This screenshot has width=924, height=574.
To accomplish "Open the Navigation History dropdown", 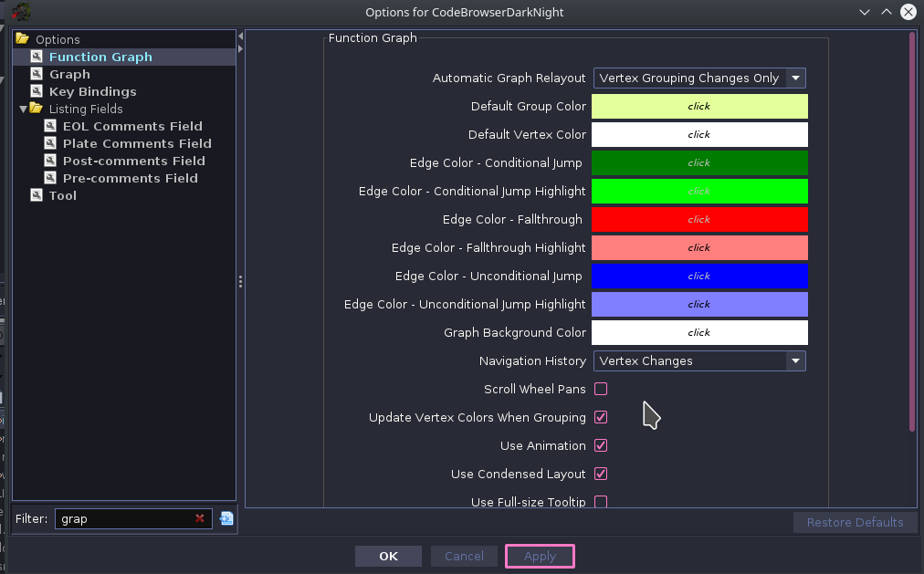I will tap(797, 360).
